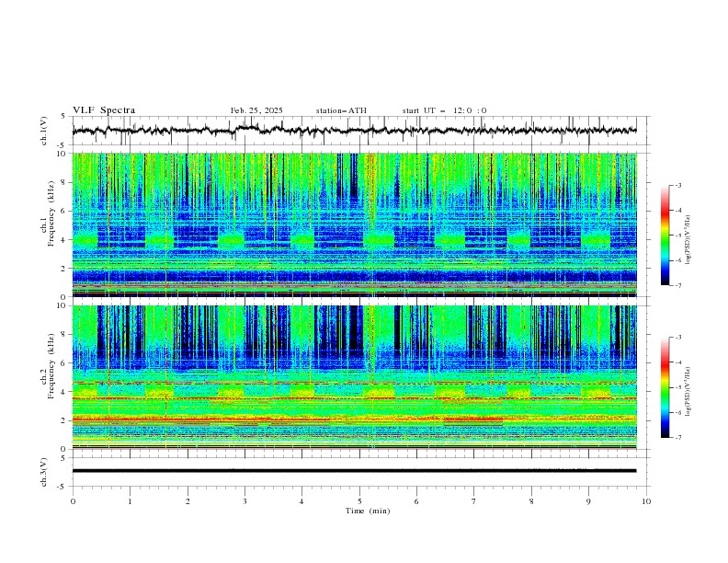728x563 pixels.
Task: Click the upper PSD color bar
Action: pyautogui.click(x=665, y=235)
